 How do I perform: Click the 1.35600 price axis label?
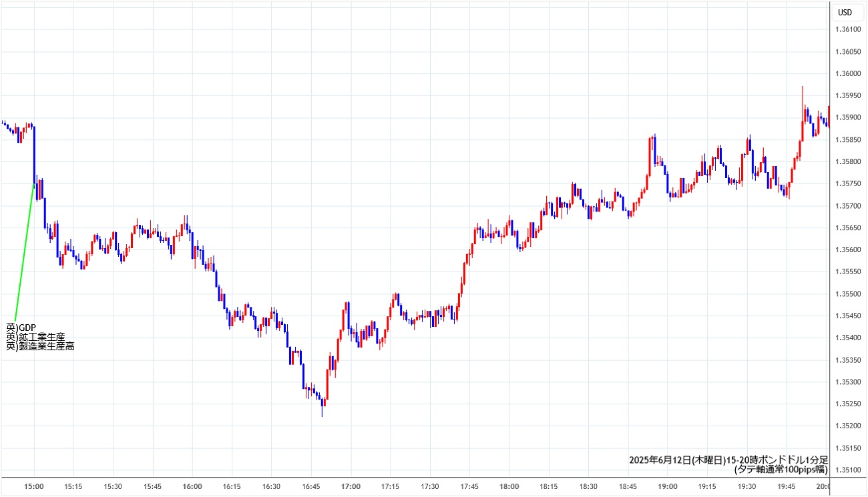(849, 250)
